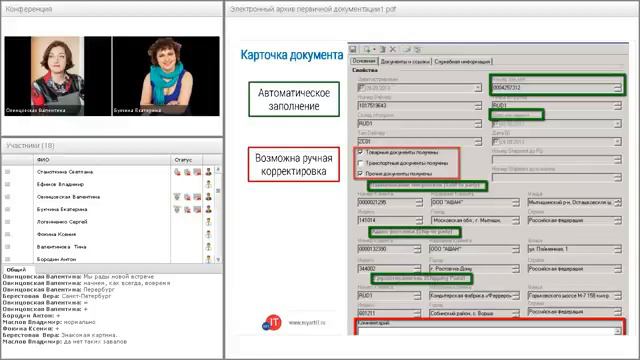
Task: Click the 'ФИО' column header
Action: [102, 160]
